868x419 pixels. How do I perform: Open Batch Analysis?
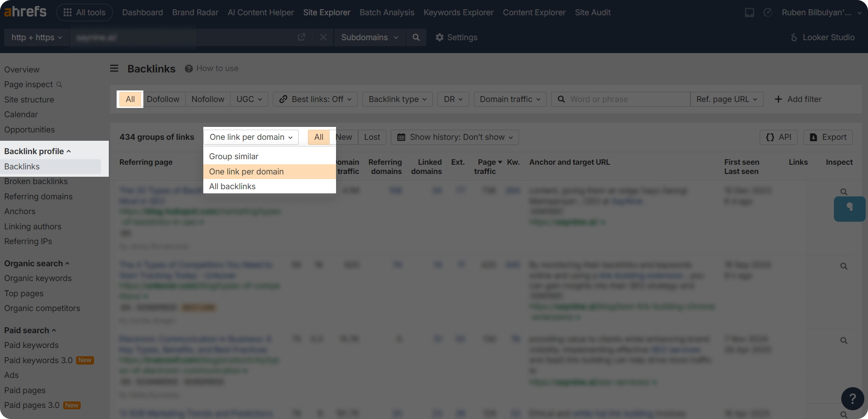coord(387,12)
